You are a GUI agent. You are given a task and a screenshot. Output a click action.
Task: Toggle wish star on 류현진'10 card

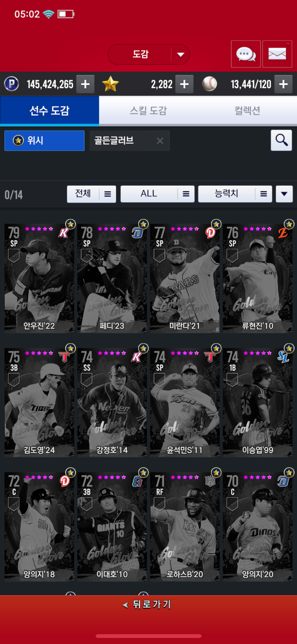[x=289, y=224]
